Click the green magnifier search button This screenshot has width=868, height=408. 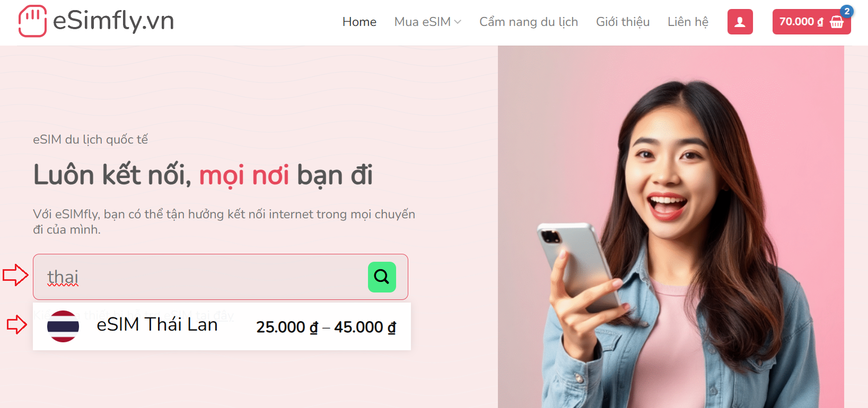point(382,277)
